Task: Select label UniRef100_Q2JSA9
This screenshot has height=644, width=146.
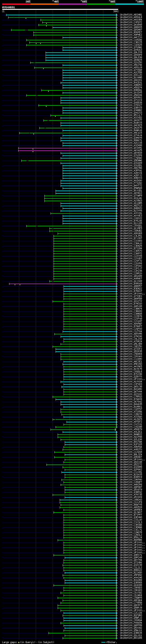Action: tap(131, 281)
